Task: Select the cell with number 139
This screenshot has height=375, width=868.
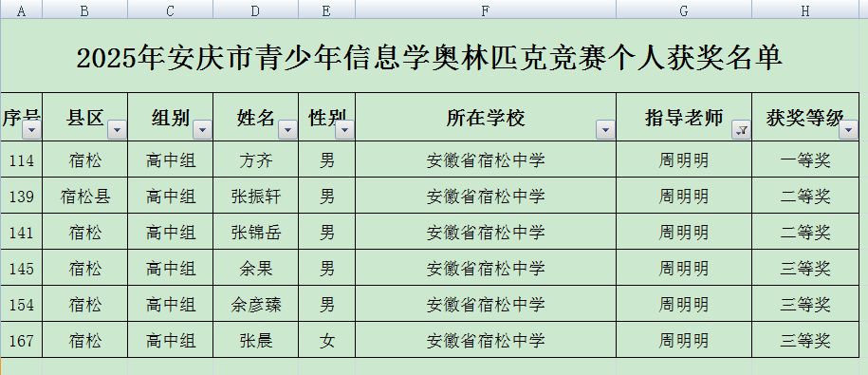Action: pos(21,196)
